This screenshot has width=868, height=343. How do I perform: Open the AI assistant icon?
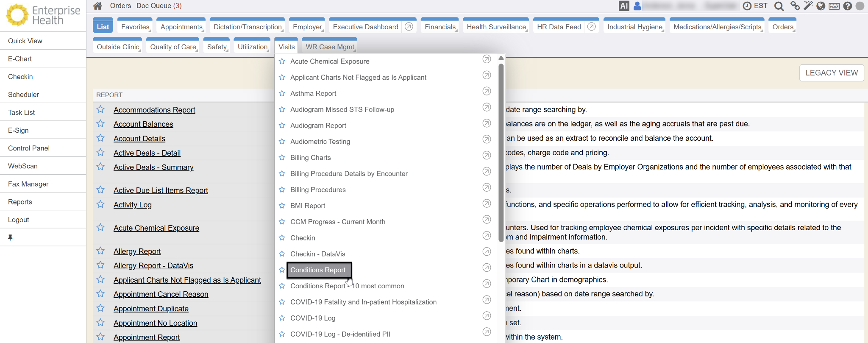pyautogui.click(x=623, y=6)
